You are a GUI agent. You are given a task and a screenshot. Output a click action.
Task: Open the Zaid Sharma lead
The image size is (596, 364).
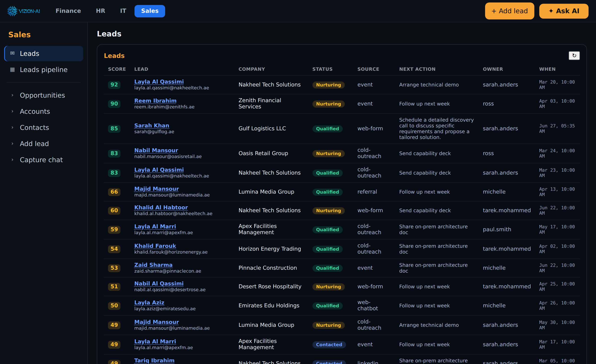(x=153, y=265)
